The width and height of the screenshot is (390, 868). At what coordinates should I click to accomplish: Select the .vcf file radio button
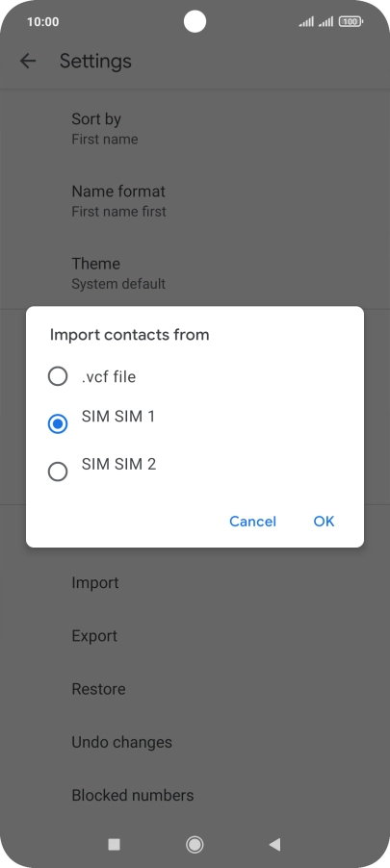pyautogui.click(x=58, y=377)
